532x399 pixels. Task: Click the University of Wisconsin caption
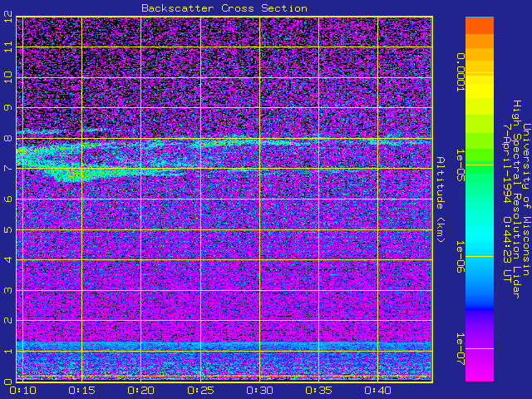[x=526, y=199]
